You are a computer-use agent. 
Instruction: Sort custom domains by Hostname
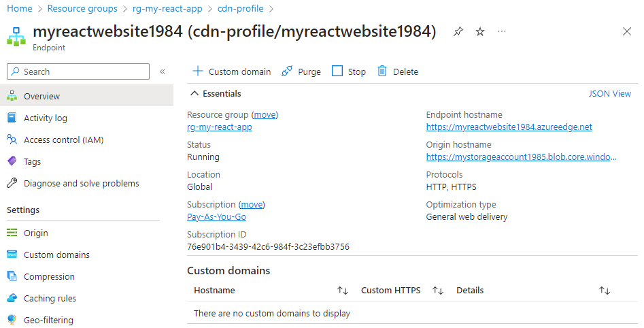343,291
